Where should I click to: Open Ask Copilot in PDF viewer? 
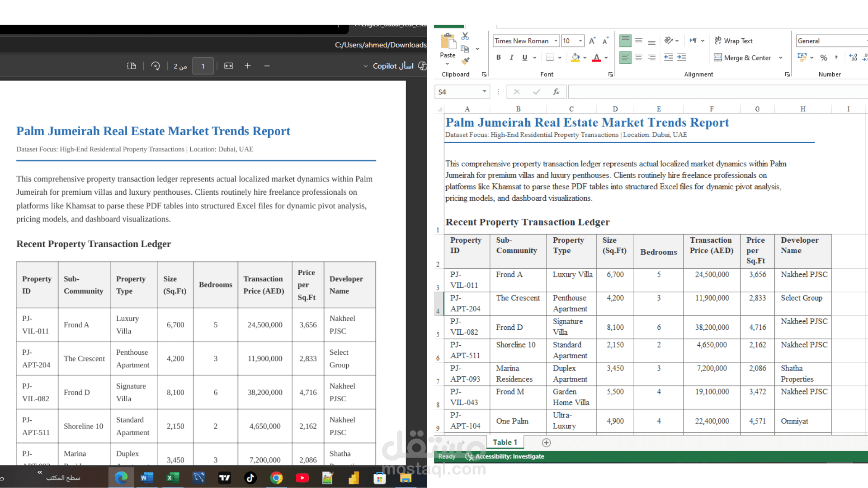coord(399,66)
